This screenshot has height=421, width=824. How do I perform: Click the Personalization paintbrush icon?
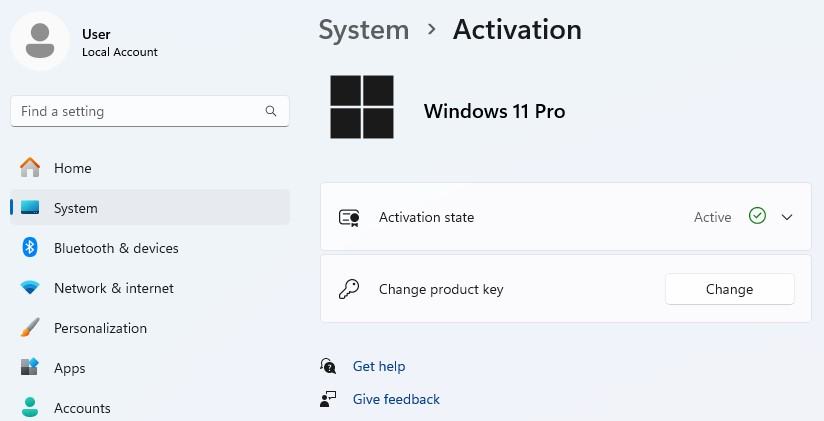coord(30,327)
